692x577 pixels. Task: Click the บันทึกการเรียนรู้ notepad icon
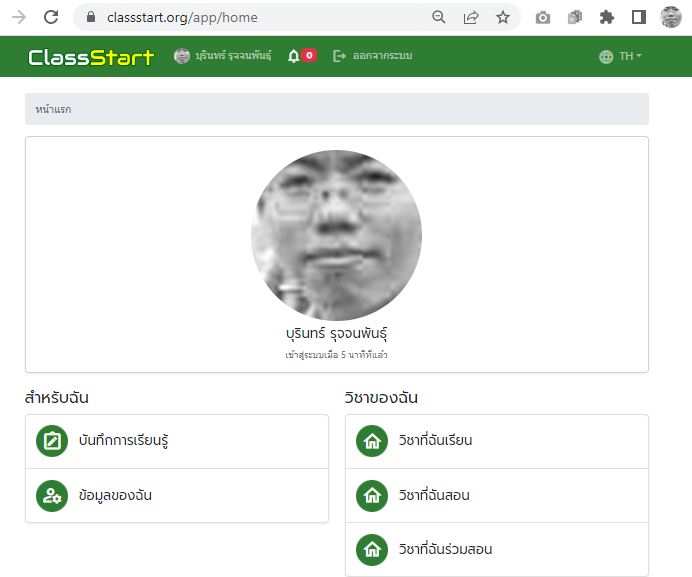[x=52, y=441]
